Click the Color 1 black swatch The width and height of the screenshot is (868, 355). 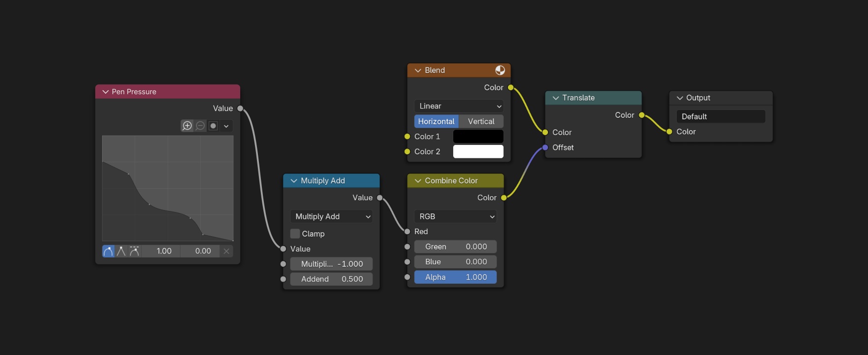click(x=478, y=137)
